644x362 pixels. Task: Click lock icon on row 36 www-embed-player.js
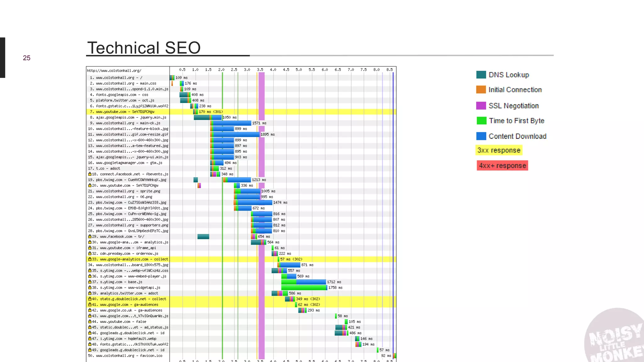[90, 276]
